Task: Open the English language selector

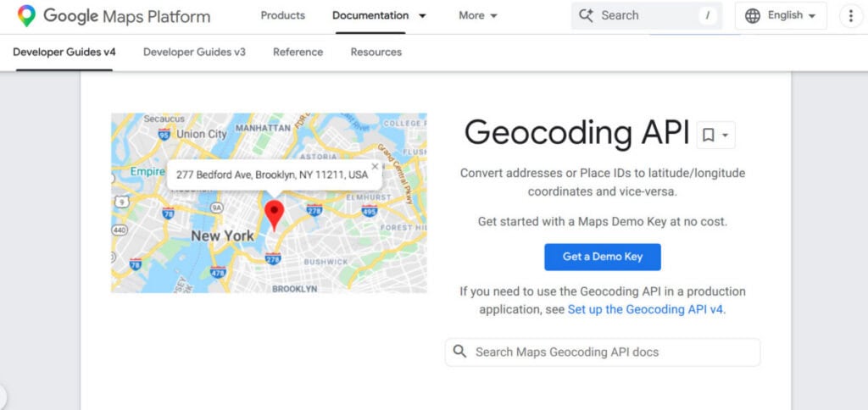Action: 781,15
